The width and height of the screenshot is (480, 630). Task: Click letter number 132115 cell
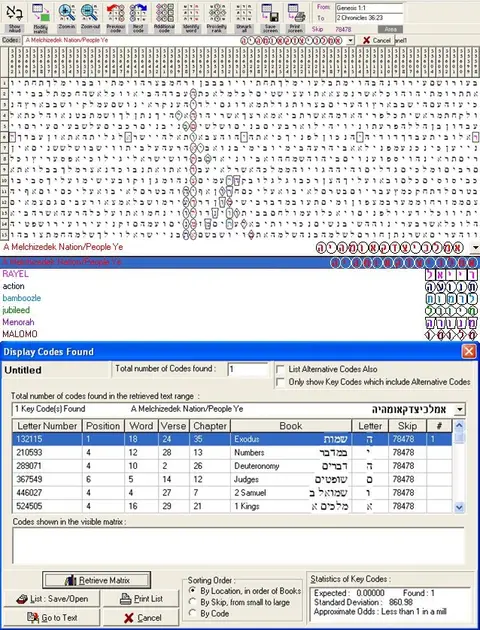pos(47,439)
